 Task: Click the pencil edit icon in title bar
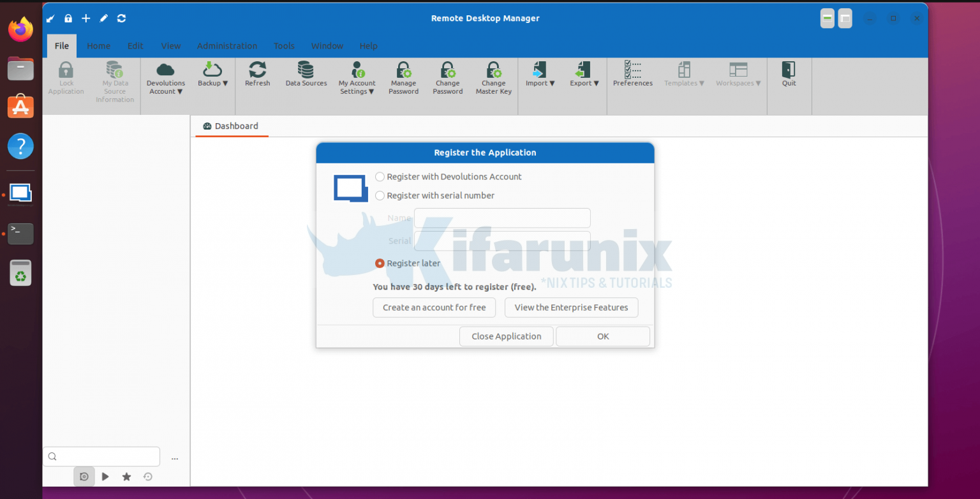click(104, 19)
